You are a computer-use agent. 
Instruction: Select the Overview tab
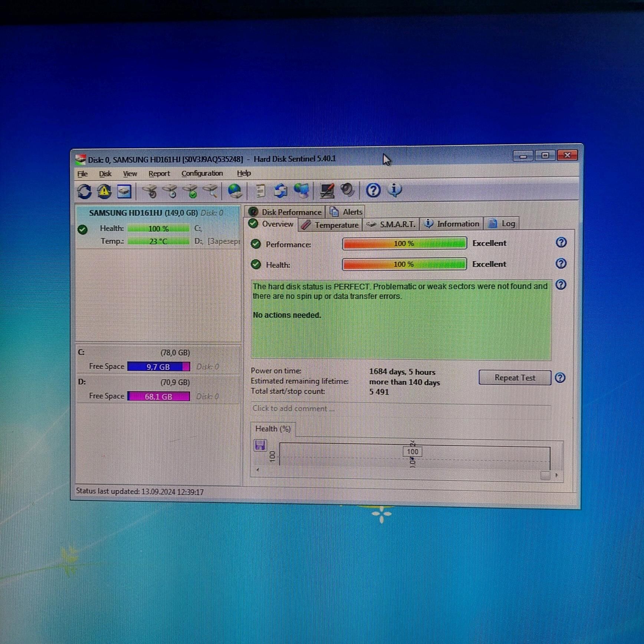[x=271, y=224]
